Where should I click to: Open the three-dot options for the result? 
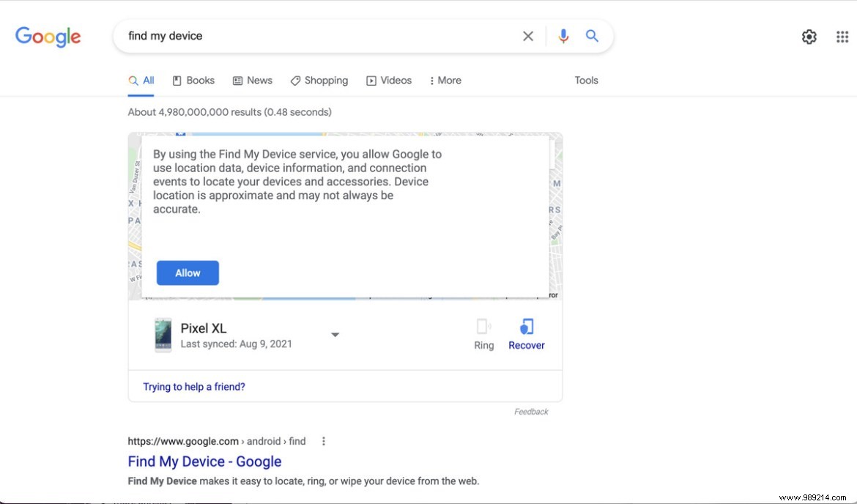[323, 441]
